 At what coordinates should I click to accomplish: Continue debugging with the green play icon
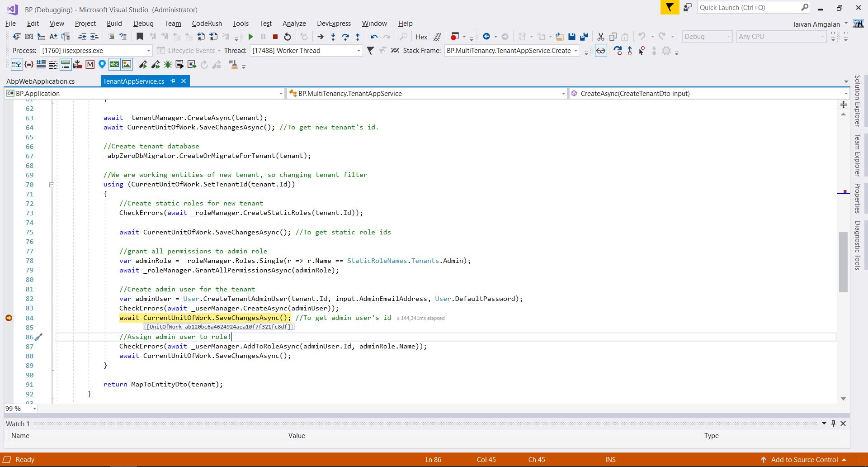(251, 36)
